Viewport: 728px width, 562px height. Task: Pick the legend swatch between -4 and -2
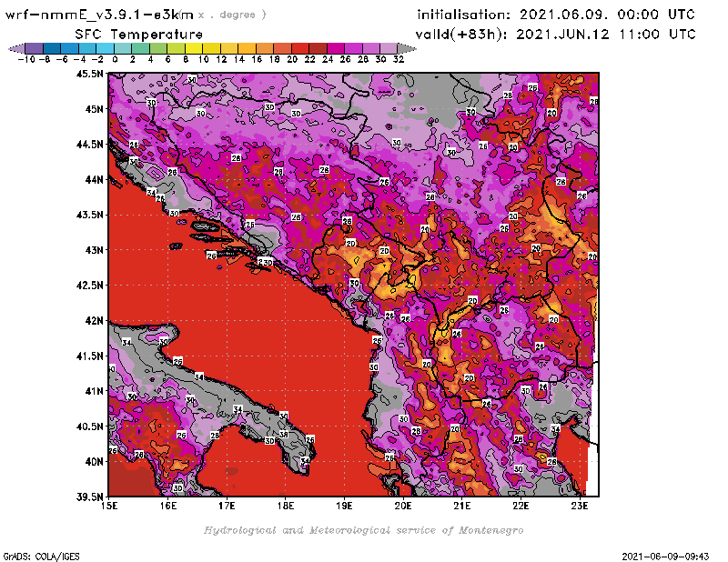pos(87,48)
